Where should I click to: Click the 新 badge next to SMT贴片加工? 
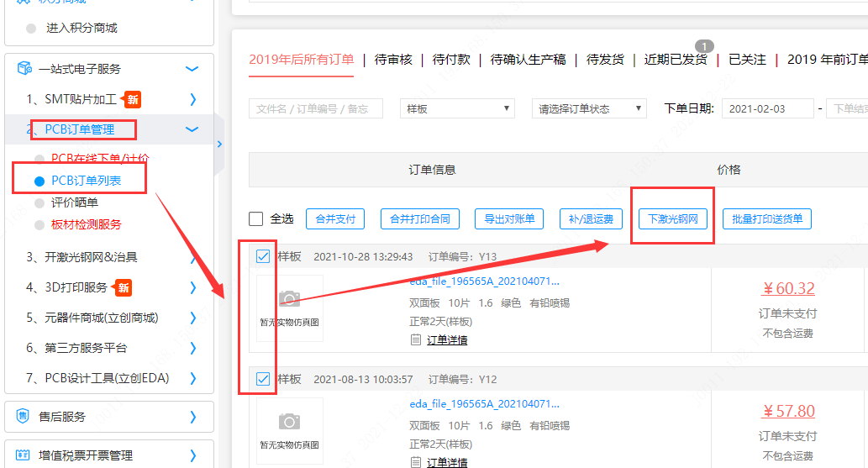pyautogui.click(x=133, y=100)
